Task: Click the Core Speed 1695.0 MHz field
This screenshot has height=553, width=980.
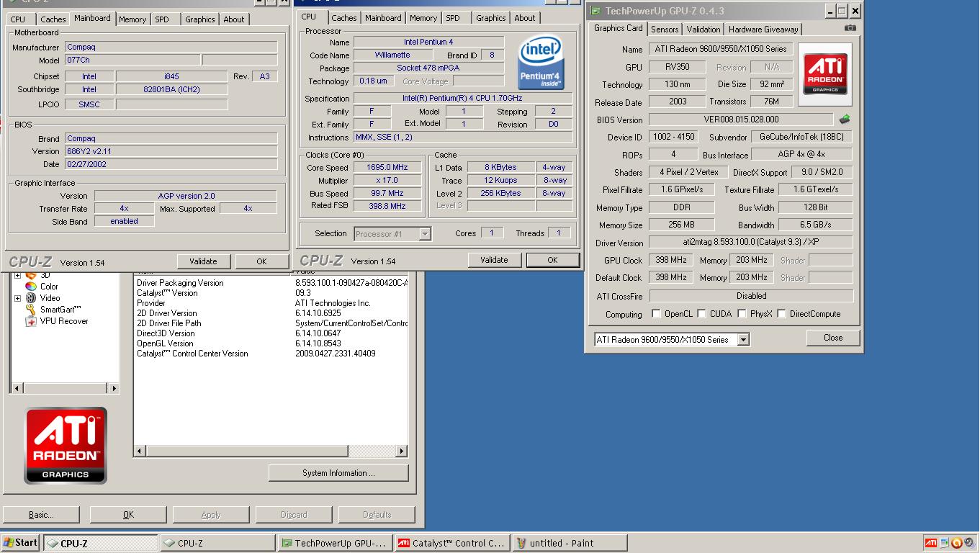Action: click(x=387, y=168)
